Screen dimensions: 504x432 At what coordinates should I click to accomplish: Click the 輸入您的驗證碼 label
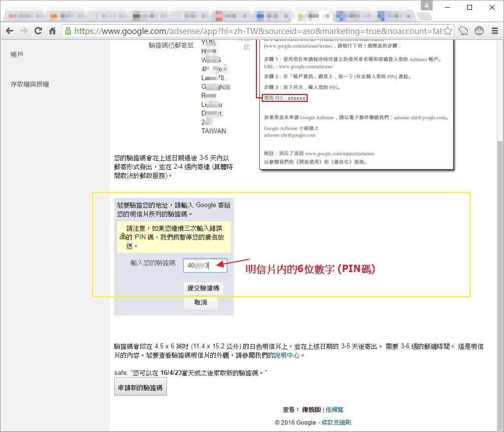tap(153, 263)
